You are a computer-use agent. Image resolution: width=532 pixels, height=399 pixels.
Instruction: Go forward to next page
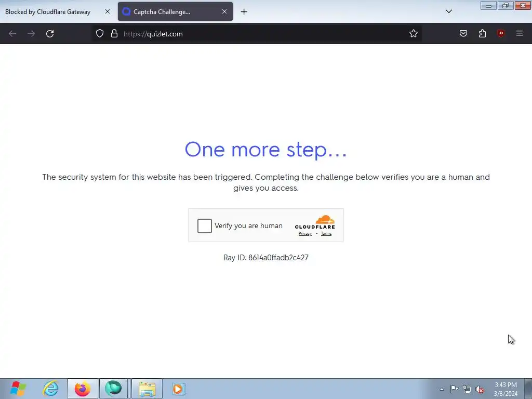pyautogui.click(x=31, y=34)
